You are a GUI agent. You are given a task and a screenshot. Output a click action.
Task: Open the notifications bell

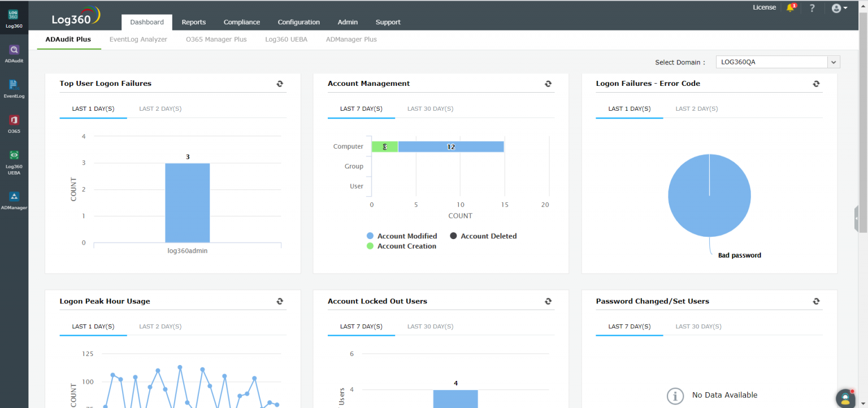[791, 8]
